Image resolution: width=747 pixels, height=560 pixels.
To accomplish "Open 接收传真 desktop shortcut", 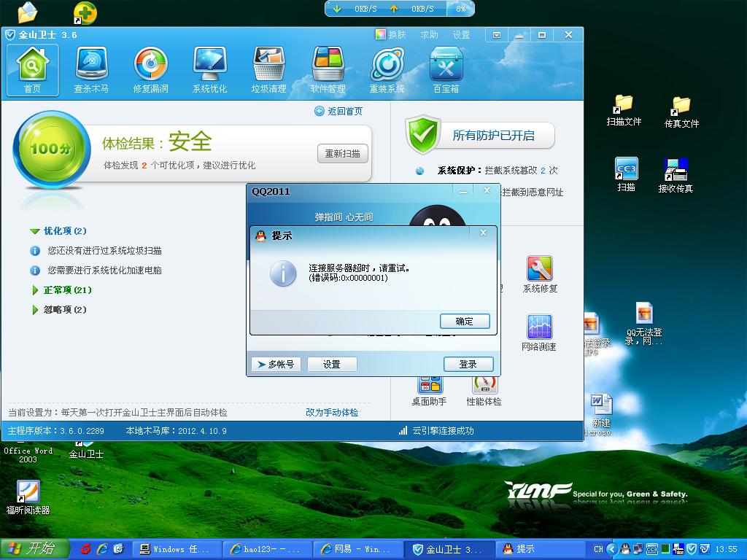I will coord(676,175).
